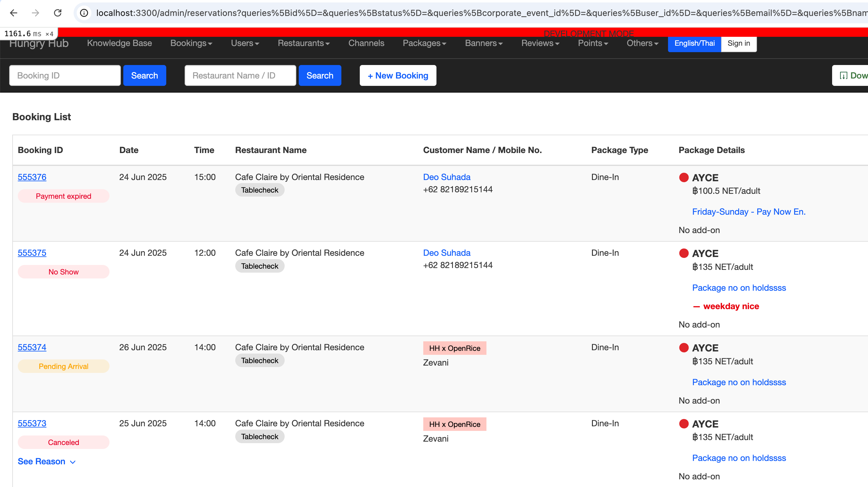Screen dimensions: 868x487
Task: Open the Restaurants dropdown menu
Action: [x=303, y=44]
